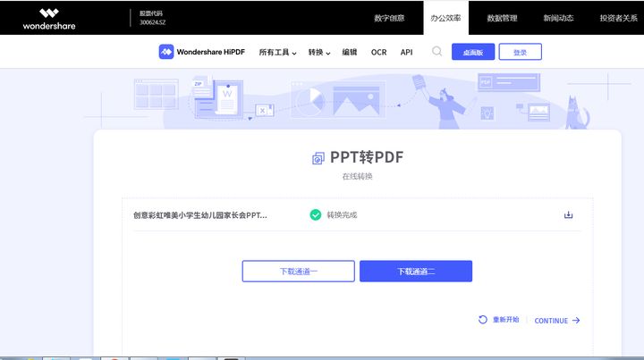The width and height of the screenshot is (644, 360).
Task: Expand the 转换 dropdown menu
Action: pos(319,53)
